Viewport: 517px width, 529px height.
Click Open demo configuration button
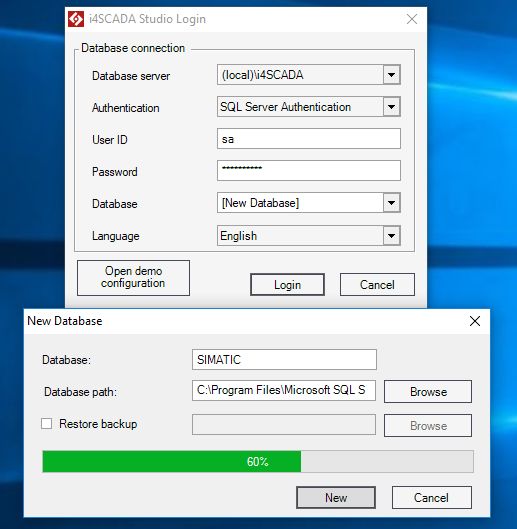pos(133,278)
